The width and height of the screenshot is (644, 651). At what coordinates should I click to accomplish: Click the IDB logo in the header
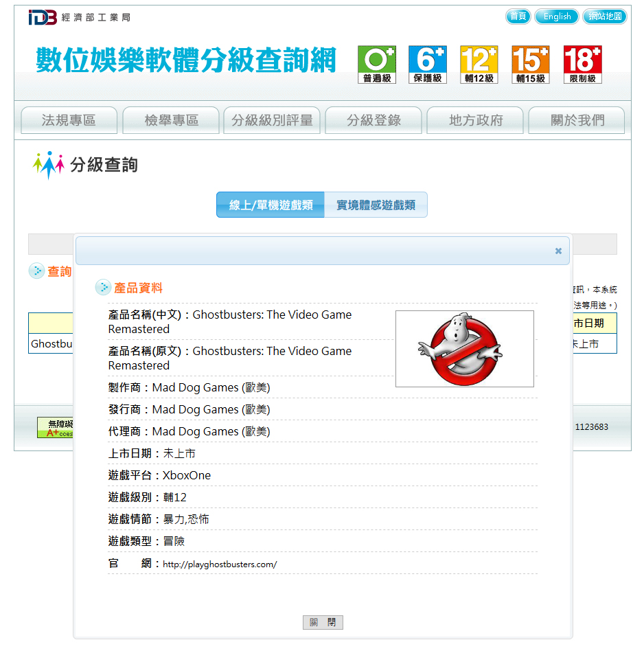pos(42,17)
